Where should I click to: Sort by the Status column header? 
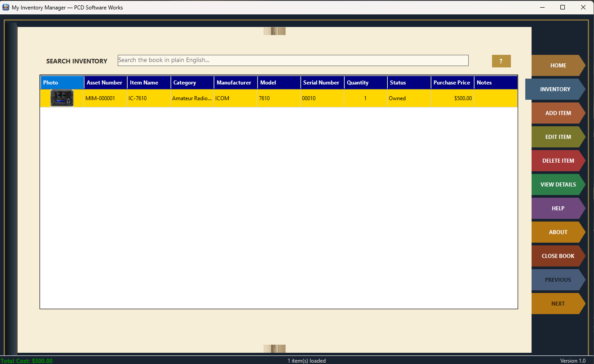409,83
